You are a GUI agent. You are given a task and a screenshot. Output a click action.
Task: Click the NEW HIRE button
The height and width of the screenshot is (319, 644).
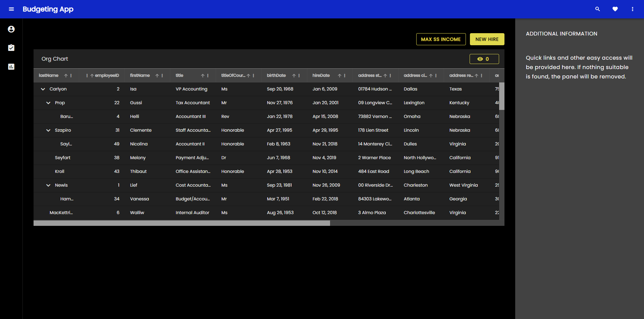(487, 39)
